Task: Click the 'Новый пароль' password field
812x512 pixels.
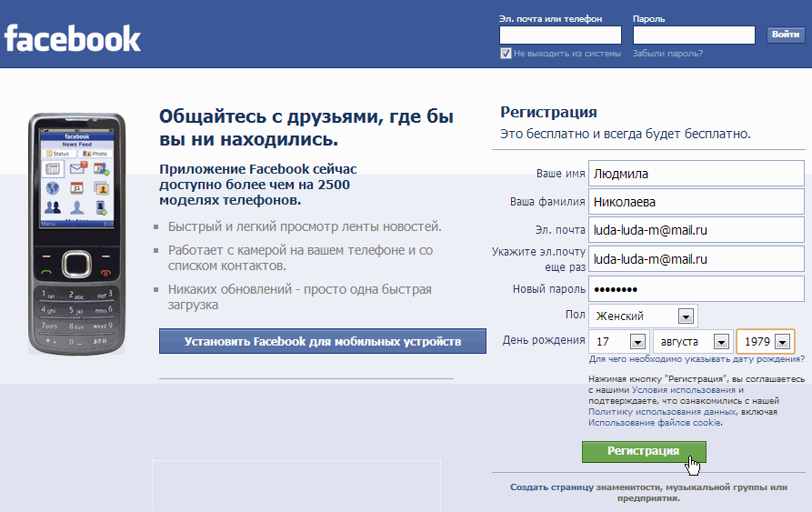Action: coord(696,289)
